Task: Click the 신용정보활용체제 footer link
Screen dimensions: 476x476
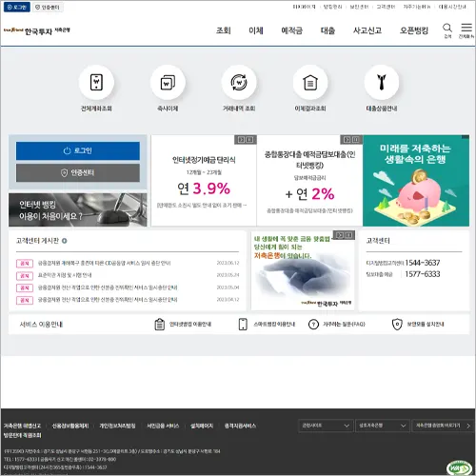Action: [70, 426]
